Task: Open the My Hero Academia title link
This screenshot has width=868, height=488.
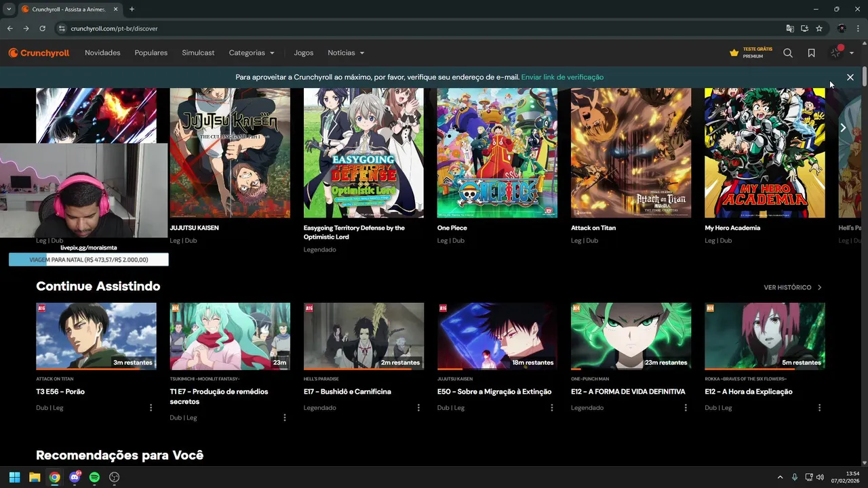Action: point(732,228)
